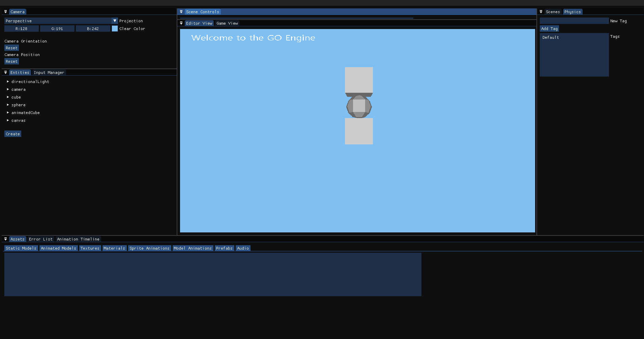The width and height of the screenshot is (644, 339).
Task: Collapse the Editor View panel triangle
Action: click(x=181, y=23)
